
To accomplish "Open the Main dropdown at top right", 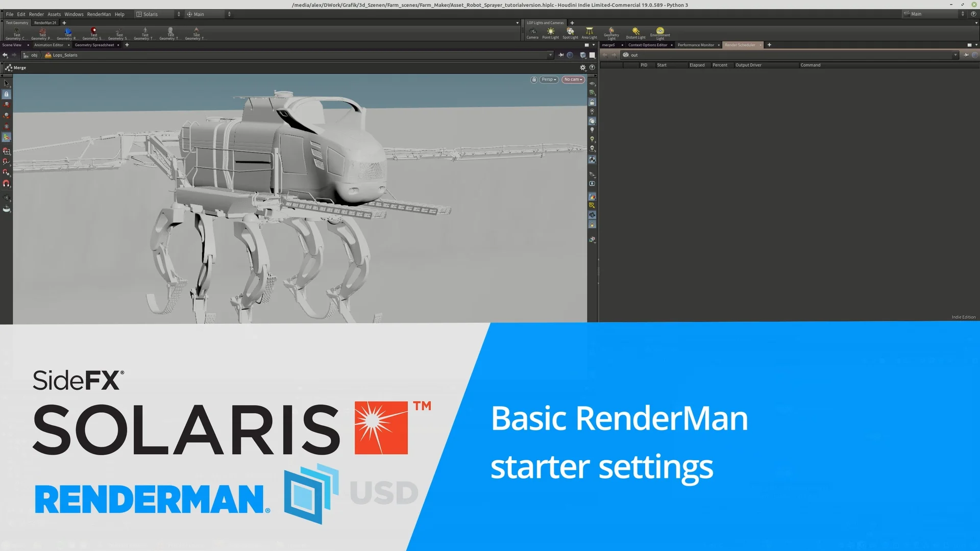I will (934, 14).
